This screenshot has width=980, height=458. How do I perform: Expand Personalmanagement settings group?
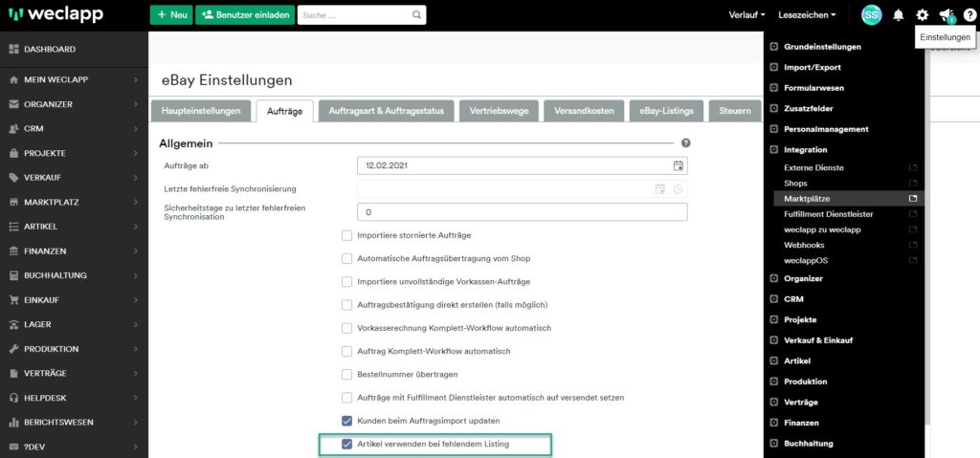pos(826,129)
